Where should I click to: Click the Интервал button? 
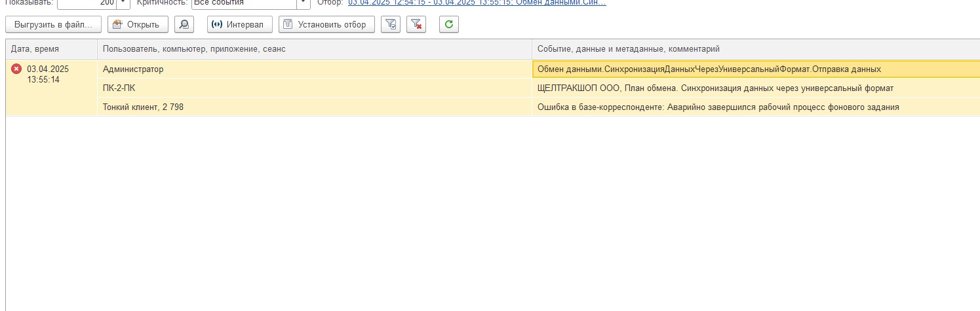[239, 25]
